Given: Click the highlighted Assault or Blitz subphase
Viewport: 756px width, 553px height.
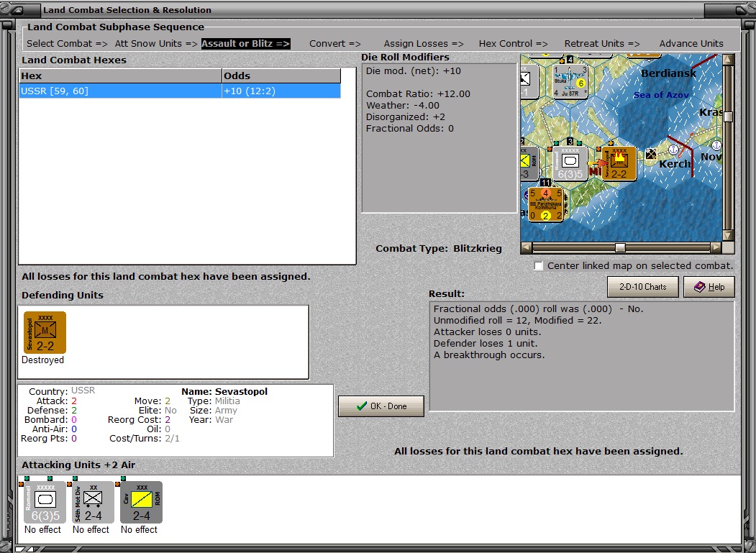Looking at the screenshot, I should tap(246, 43).
